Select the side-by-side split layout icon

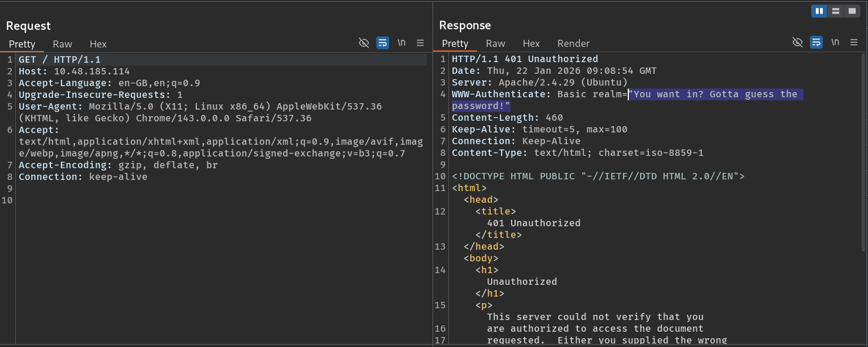(x=819, y=11)
